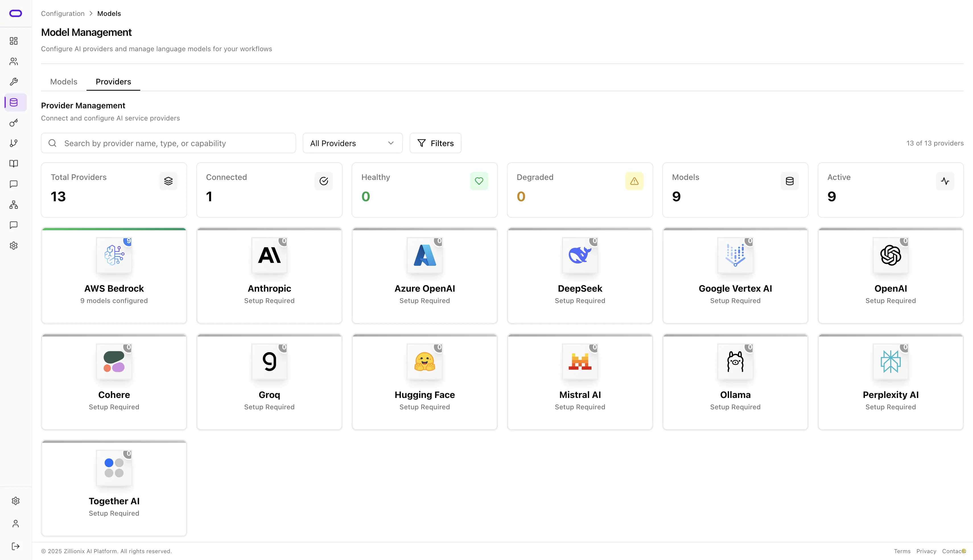Viewport: 973px width, 560px height.
Task: Focus the provider search field
Action: [173, 143]
